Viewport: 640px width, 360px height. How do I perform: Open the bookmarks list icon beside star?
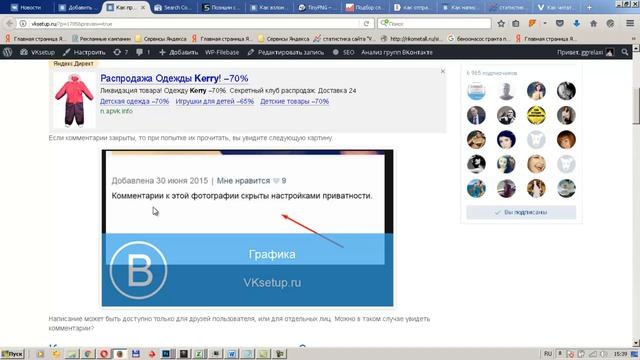(516, 24)
